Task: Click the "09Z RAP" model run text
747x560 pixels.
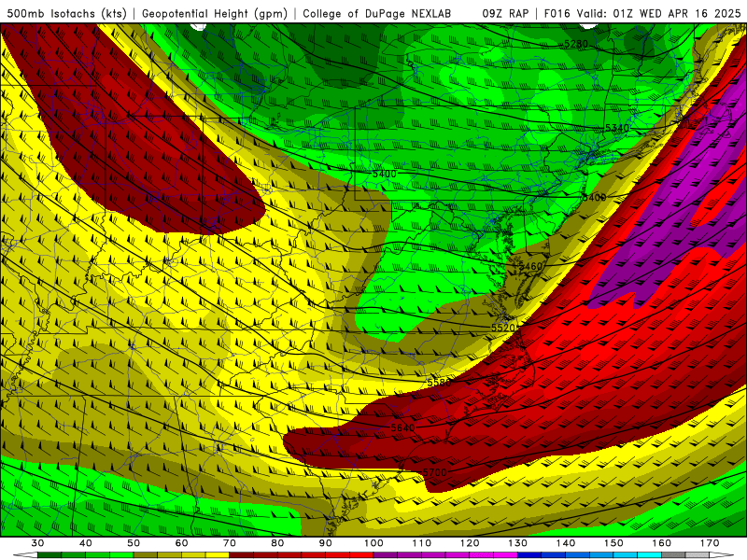Action: [x=505, y=14]
